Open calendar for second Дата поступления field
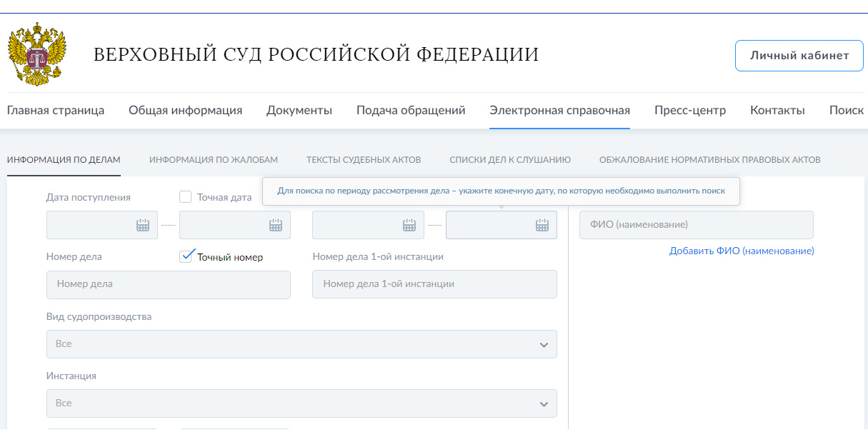Viewport: 868px width, 442px height. click(x=276, y=225)
